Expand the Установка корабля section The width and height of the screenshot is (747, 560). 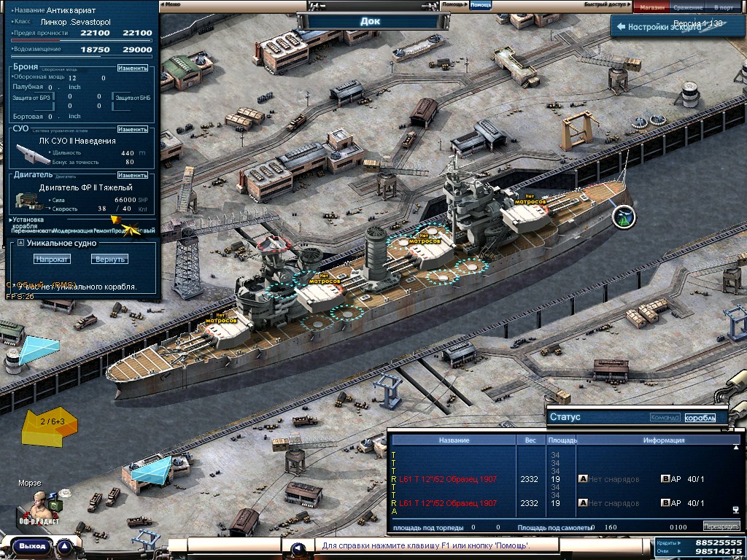[27, 222]
